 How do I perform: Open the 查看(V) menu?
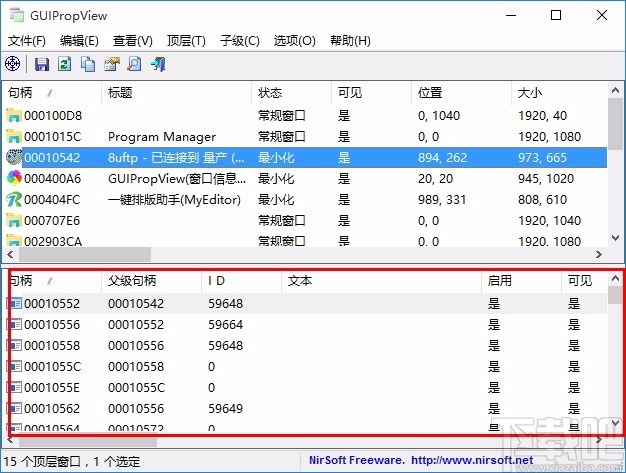click(x=133, y=41)
